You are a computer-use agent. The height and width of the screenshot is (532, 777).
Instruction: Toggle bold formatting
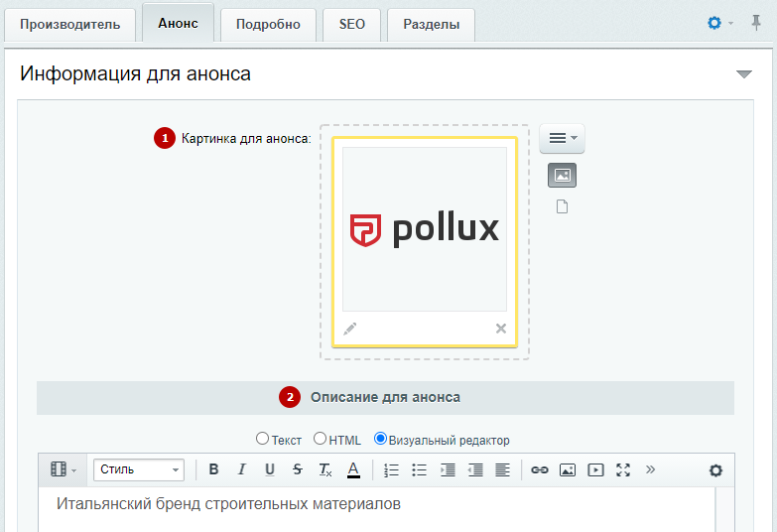point(213,469)
